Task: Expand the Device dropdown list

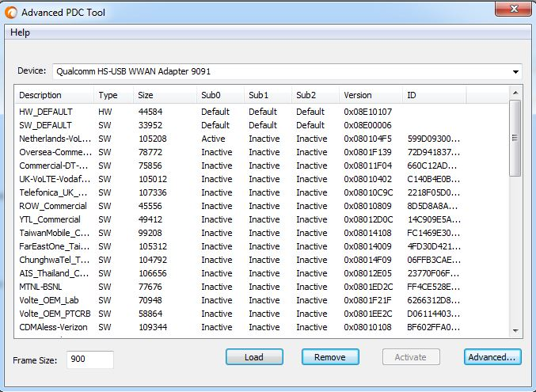Action: (515, 71)
